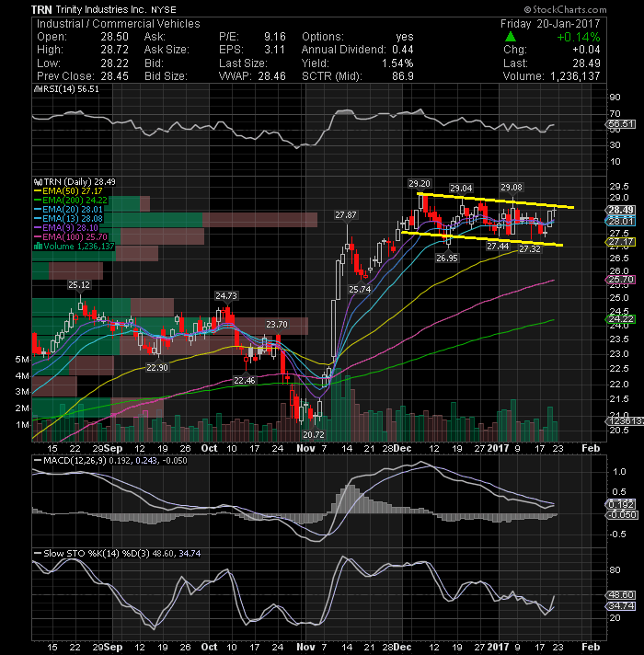Click the Slow STO %K(14) %D(3) label
This screenshot has height=655, width=644.
point(97,554)
